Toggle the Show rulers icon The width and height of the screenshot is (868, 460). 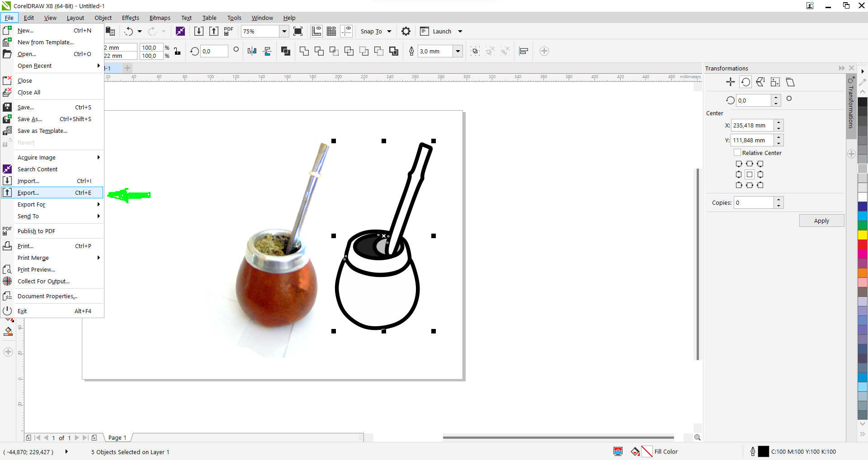pos(316,31)
